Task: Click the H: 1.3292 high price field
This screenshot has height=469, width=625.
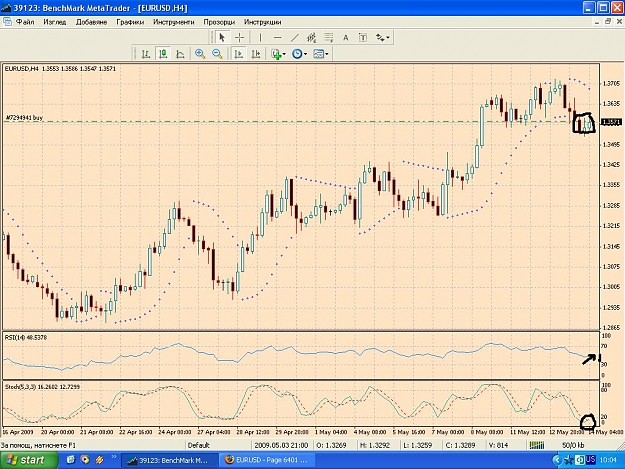Action: pyautogui.click(x=375, y=445)
